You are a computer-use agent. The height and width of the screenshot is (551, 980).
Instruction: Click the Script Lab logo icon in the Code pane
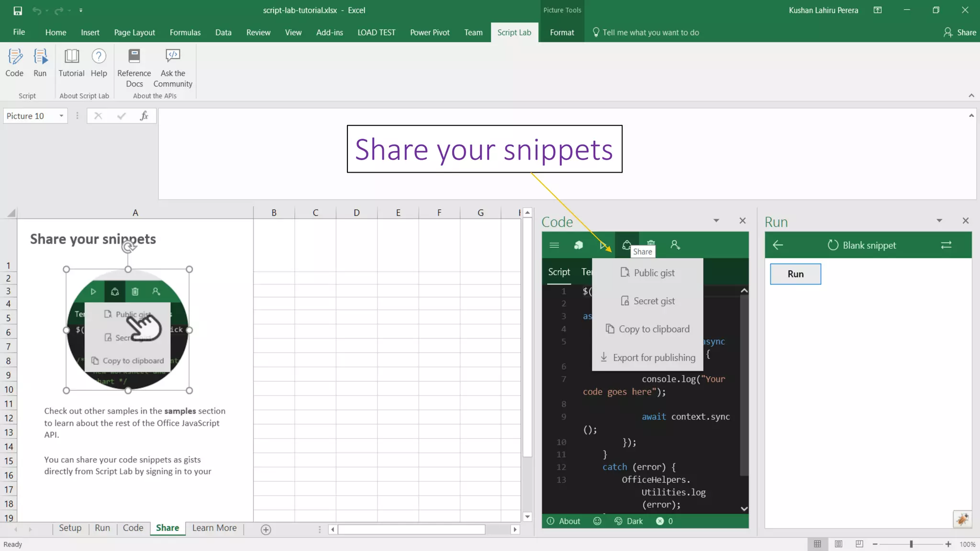pyautogui.click(x=579, y=245)
